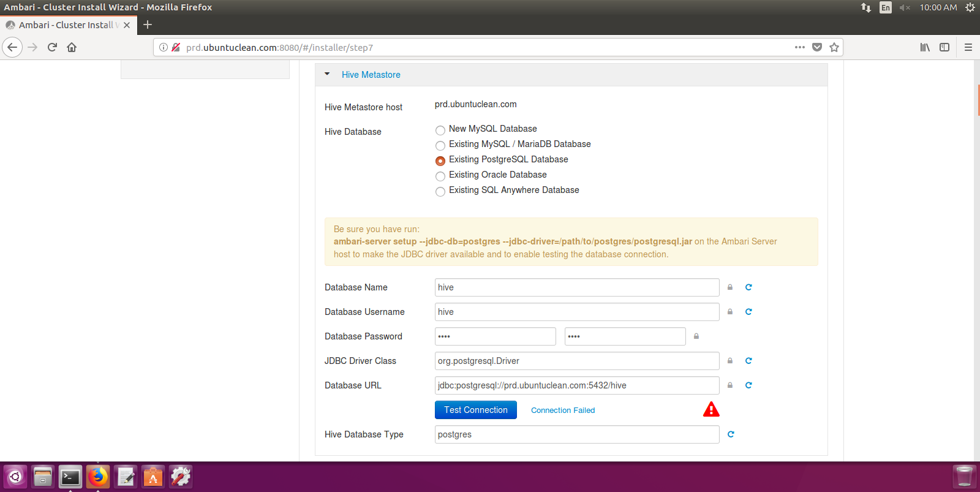Click the browser Forward arrow

tap(33, 47)
